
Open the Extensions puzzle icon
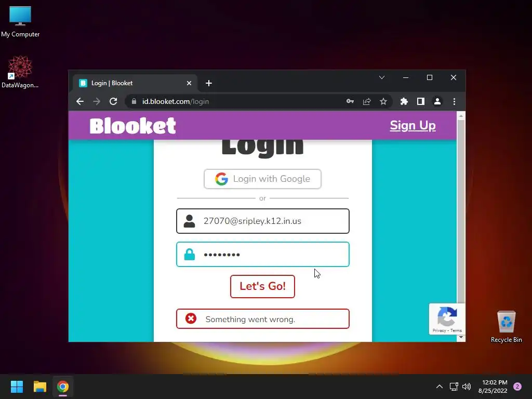404,101
